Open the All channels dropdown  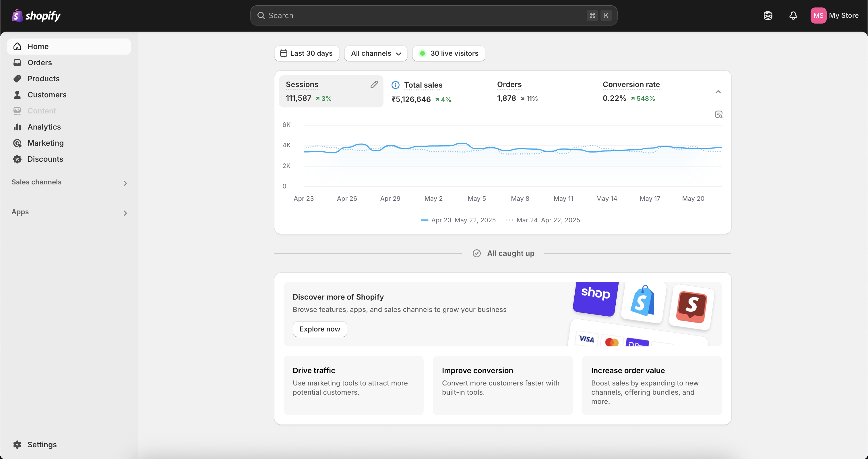(x=375, y=53)
